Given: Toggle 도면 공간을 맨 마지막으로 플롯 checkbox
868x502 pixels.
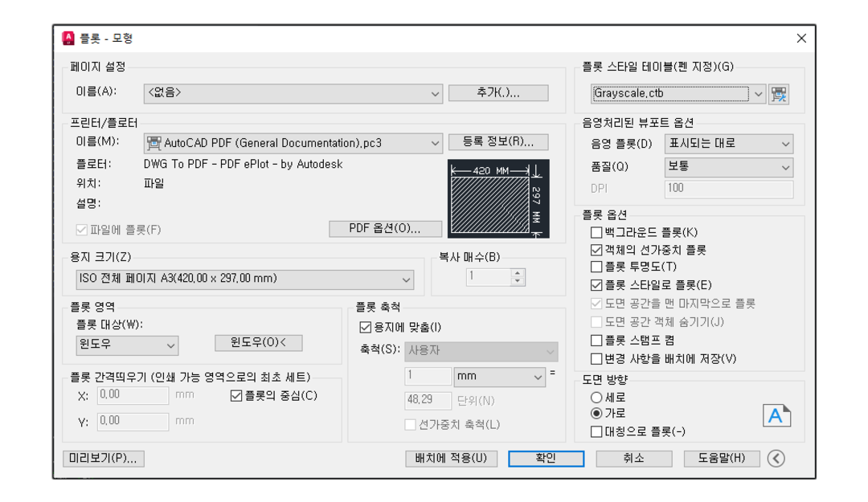Looking at the screenshot, I should pyautogui.click(x=596, y=304).
